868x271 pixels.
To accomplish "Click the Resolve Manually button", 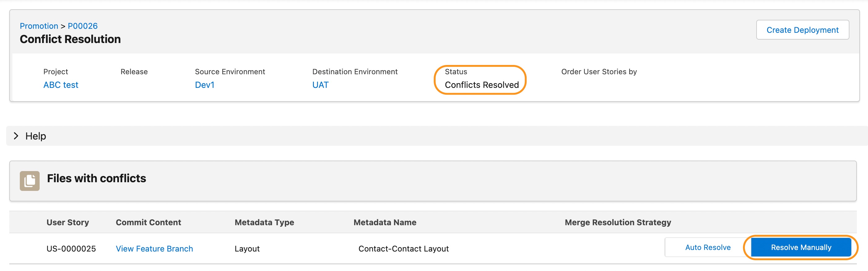I will (x=801, y=247).
